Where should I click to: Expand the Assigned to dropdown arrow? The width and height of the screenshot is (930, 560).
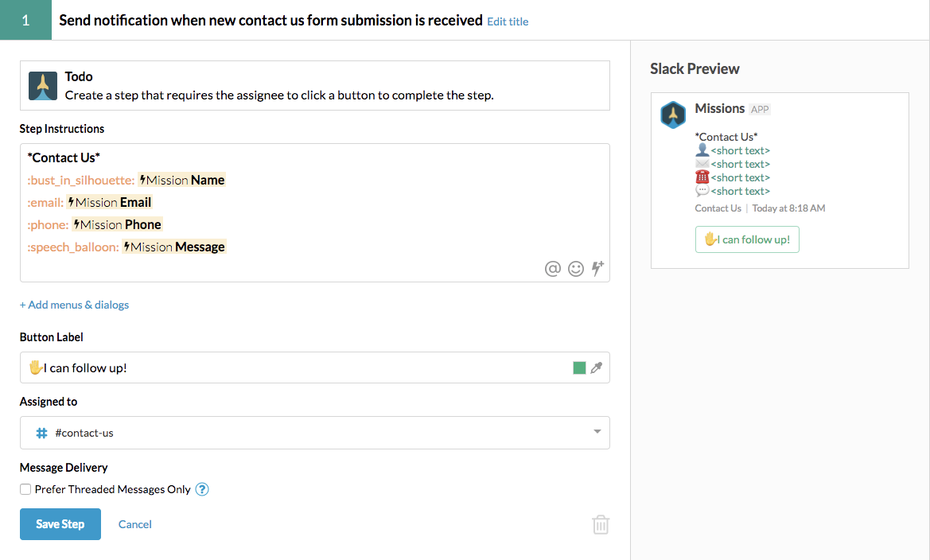coord(597,432)
